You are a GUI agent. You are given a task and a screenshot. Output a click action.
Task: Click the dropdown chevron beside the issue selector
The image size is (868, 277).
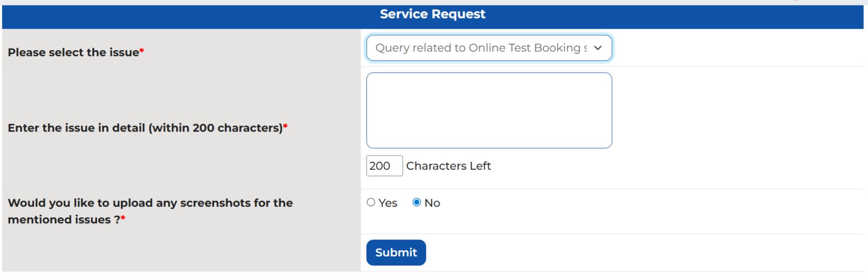(x=598, y=48)
